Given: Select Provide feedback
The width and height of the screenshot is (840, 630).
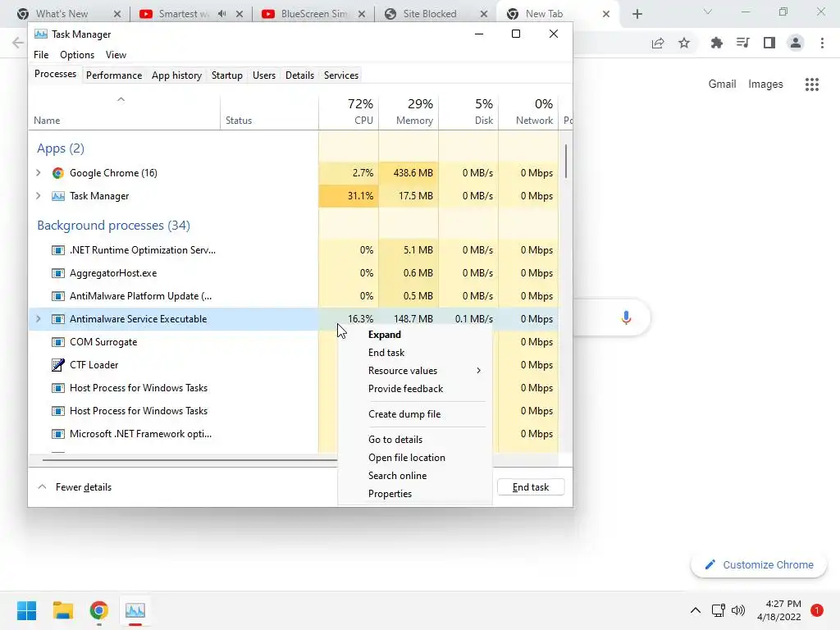Looking at the screenshot, I should tap(415, 389).
